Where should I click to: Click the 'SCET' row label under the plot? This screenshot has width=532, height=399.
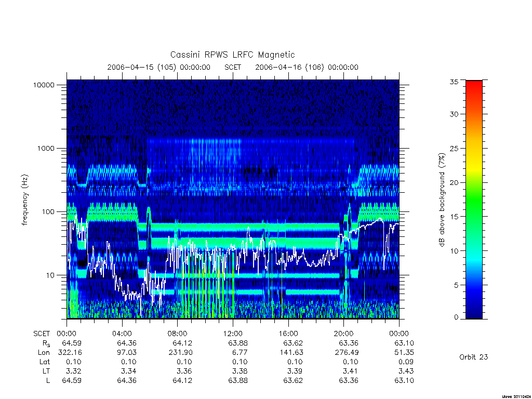(x=42, y=334)
